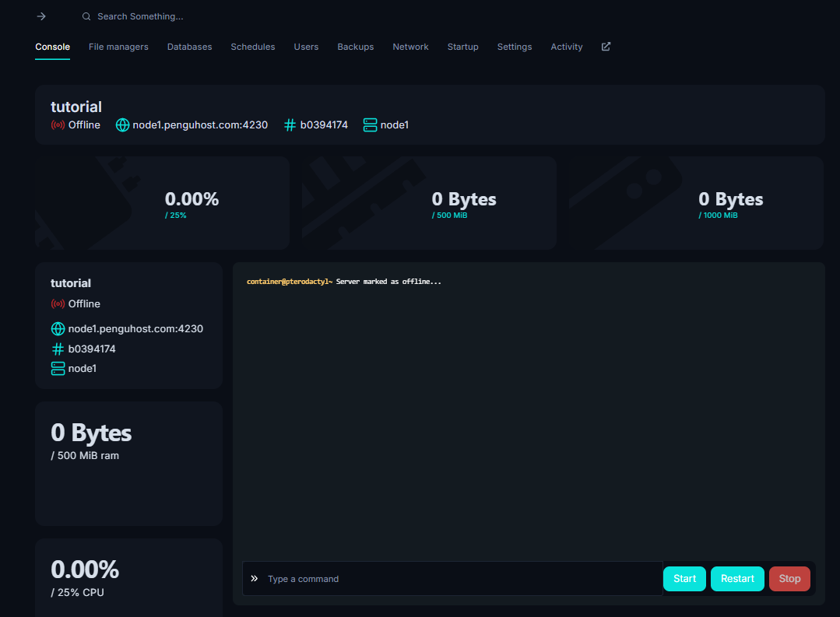Open the Settings tab
The image size is (840, 617).
tap(515, 47)
